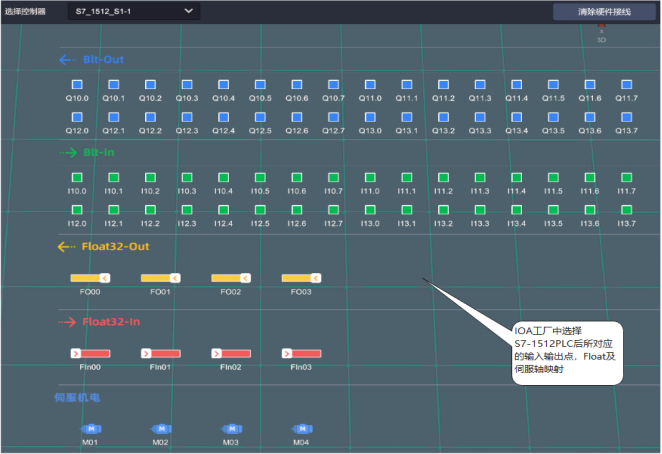The width and height of the screenshot is (662, 454).
Task: Select the Q13.3 blue output square
Action: [480, 117]
